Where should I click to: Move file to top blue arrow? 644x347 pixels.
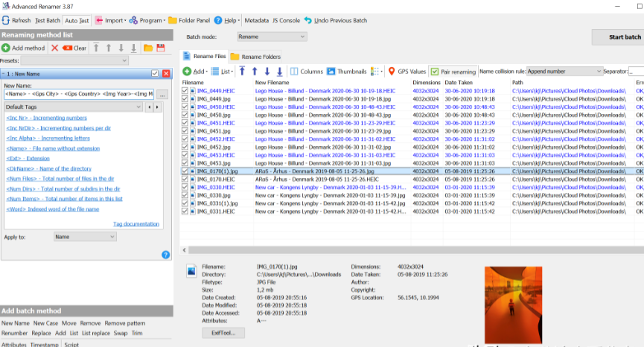(x=242, y=71)
